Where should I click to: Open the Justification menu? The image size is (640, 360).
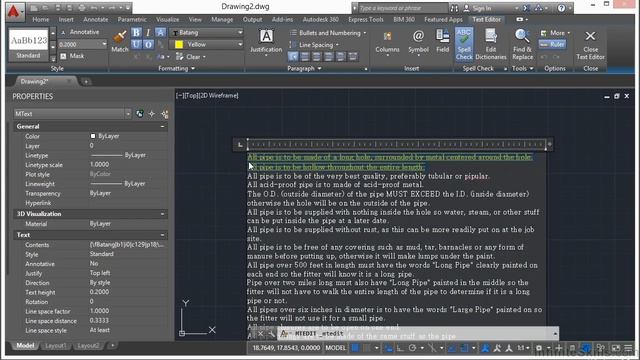(x=266, y=42)
